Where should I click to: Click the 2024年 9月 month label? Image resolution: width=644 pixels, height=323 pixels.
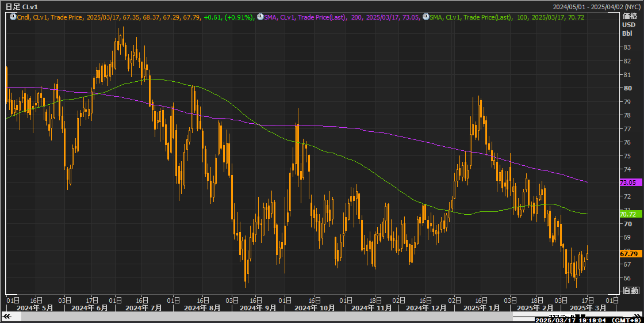[258, 308]
